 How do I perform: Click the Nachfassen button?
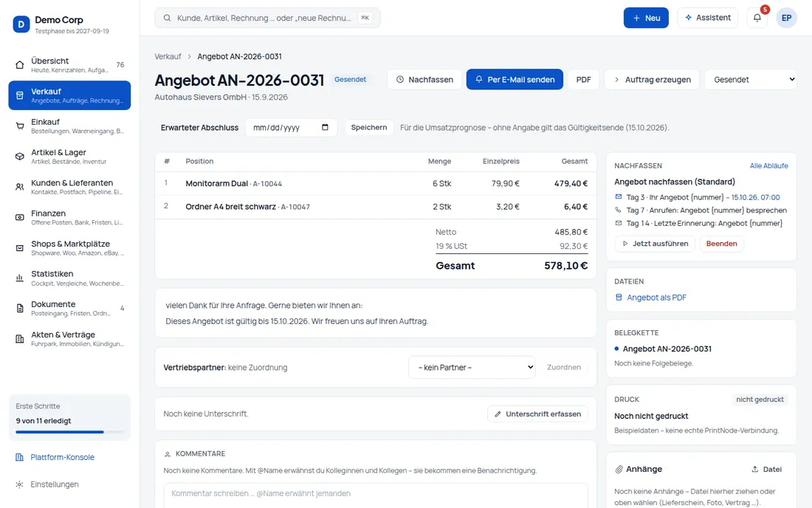(424, 80)
